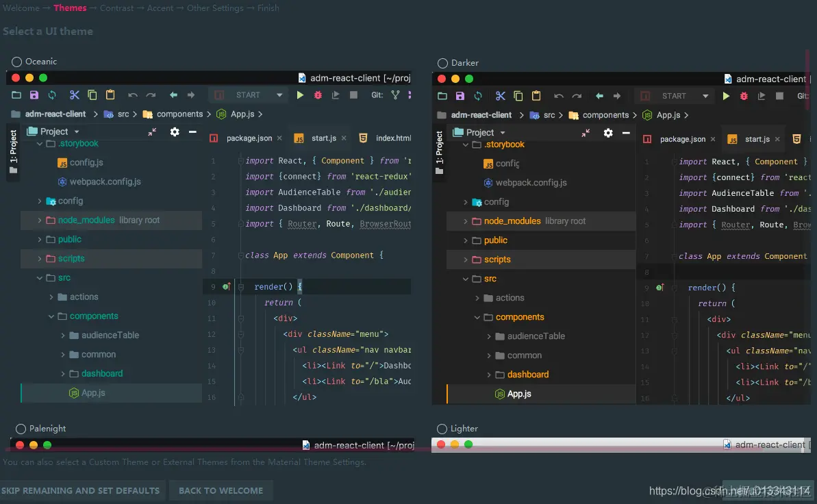Viewport: 817px width, 504px height.
Task: Expand the audienceTable folder in Oceanic tree
Action: (x=62, y=336)
